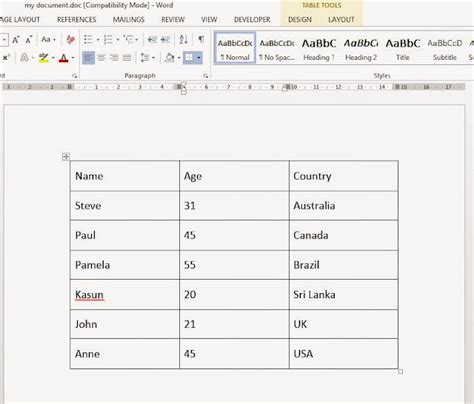This screenshot has height=404, width=474.
Task: Toggle Center paragraph alignment
Action: point(101,58)
